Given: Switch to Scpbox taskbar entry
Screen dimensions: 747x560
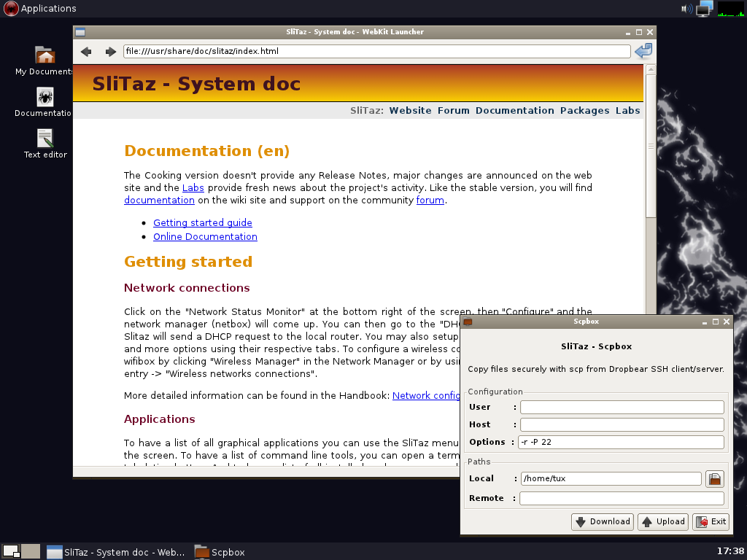Looking at the screenshot, I should 220,553.
